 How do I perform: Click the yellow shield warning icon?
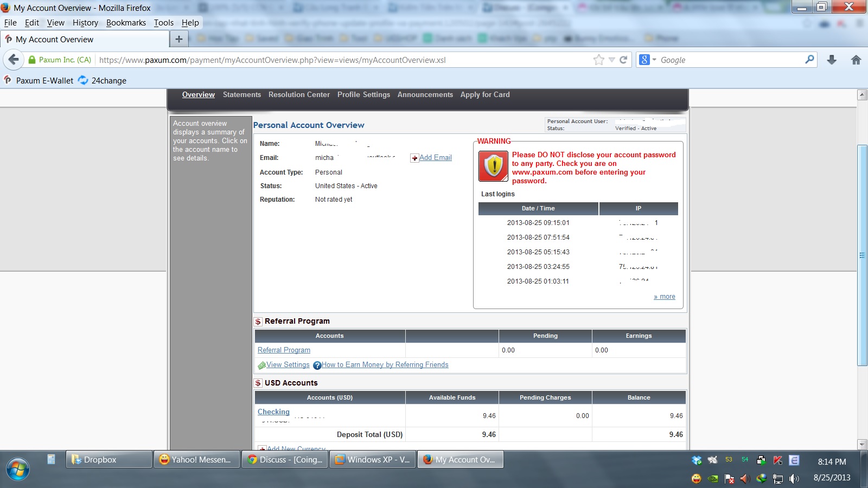coord(493,165)
